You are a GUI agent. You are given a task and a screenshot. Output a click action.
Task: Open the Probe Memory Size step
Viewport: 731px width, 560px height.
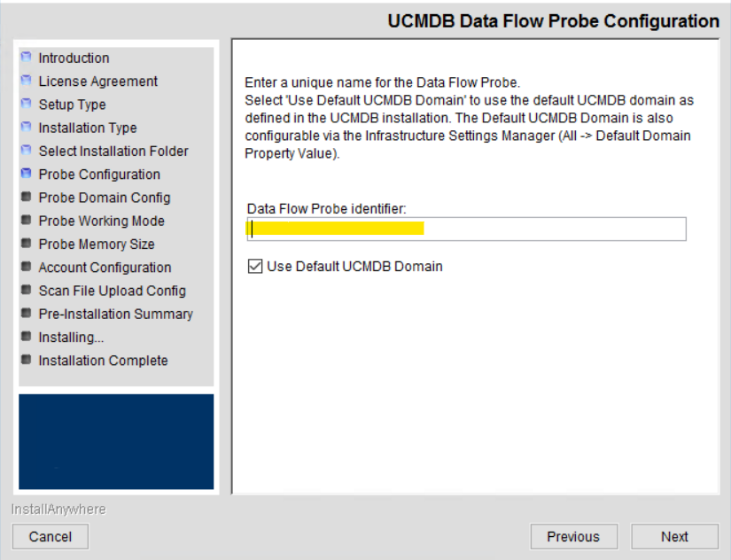pyautogui.click(x=27, y=244)
